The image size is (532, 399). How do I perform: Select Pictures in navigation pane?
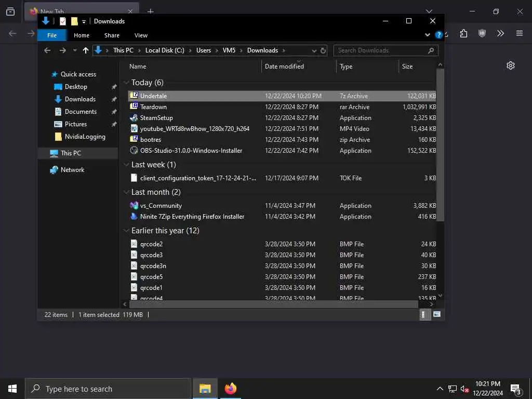point(76,124)
